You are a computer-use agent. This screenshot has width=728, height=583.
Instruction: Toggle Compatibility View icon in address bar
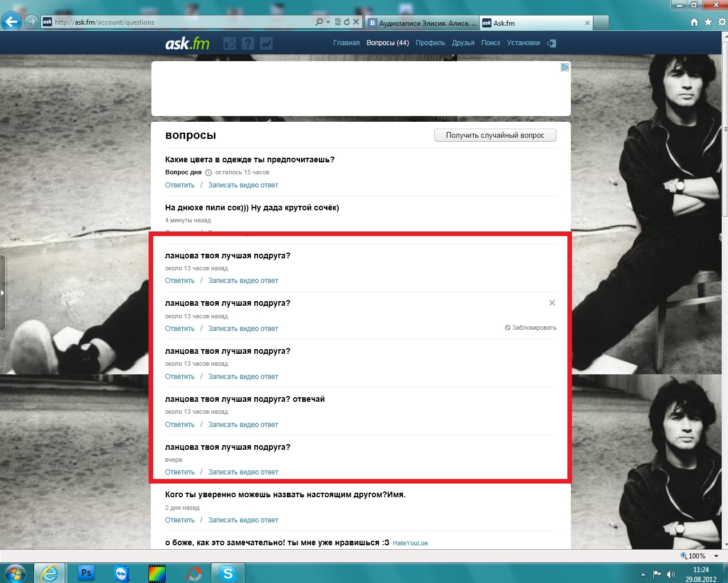[338, 22]
